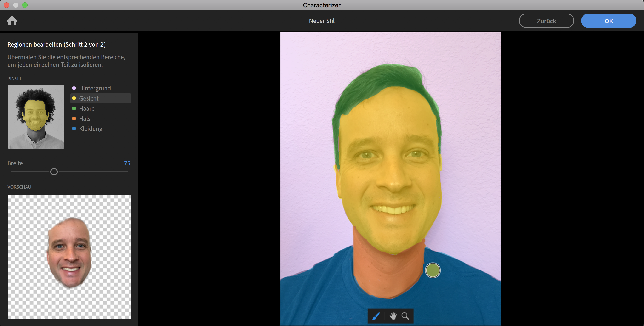Screen dimensions: 644x326
Task: Switch to the Kleidung brush label
Action: coord(91,129)
